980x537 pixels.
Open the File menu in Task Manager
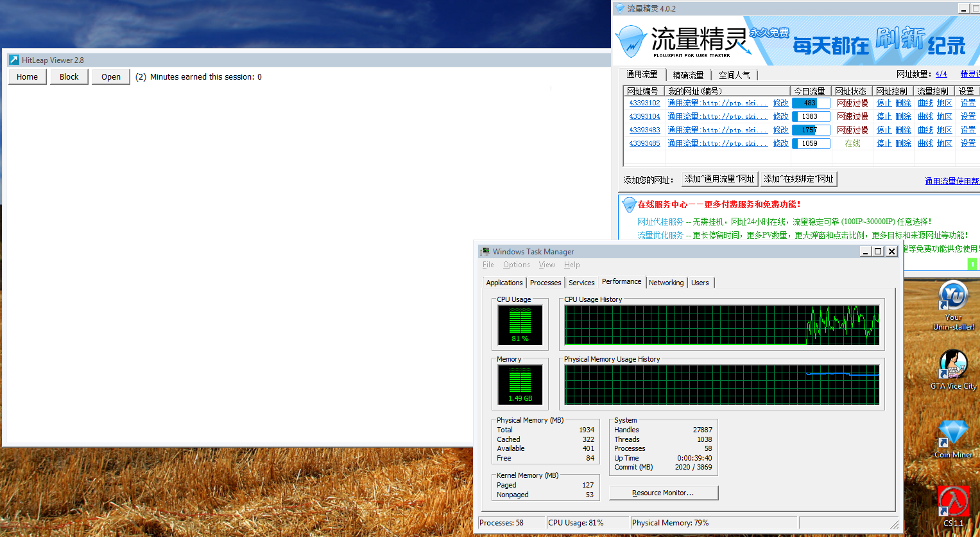pyautogui.click(x=488, y=265)
